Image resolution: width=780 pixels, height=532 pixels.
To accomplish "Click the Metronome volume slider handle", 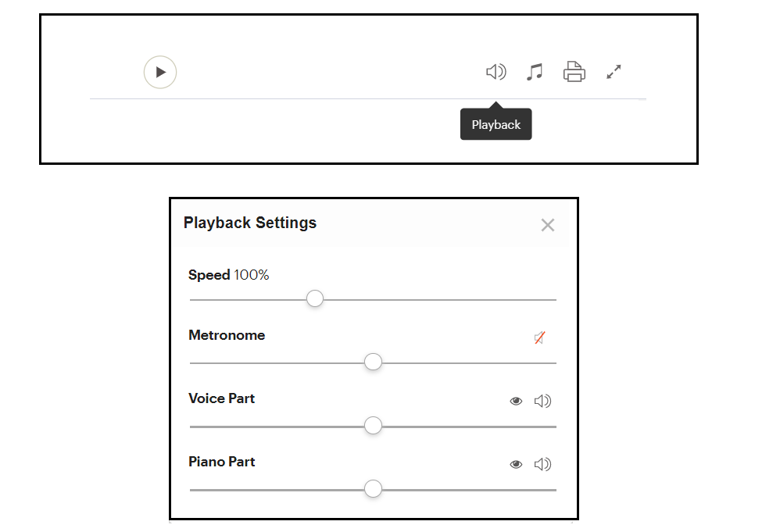I will (x=373, y=362).
